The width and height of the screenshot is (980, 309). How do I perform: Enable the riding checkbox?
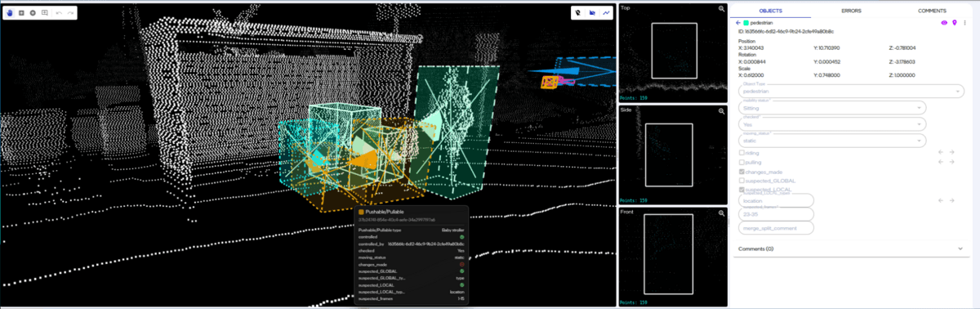pos(742,152)
